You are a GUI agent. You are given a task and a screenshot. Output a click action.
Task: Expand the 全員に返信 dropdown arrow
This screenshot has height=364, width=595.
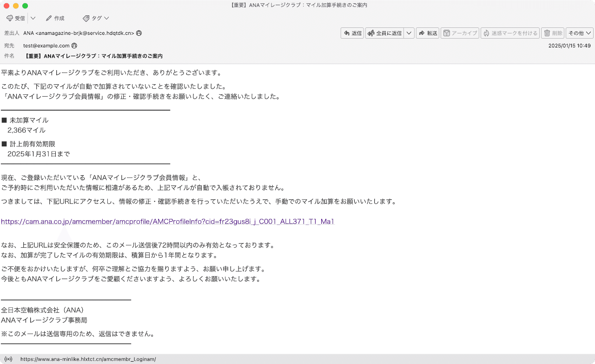click(409, 33)
